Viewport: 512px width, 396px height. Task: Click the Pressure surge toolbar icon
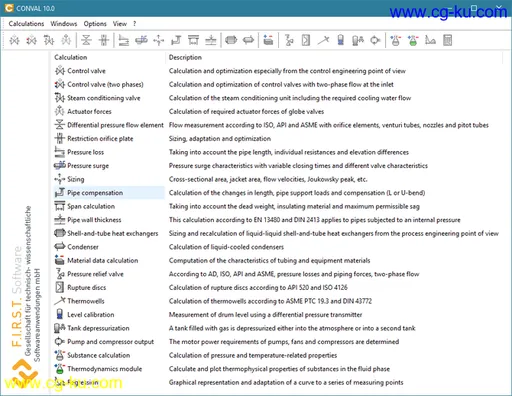point(141,40)
